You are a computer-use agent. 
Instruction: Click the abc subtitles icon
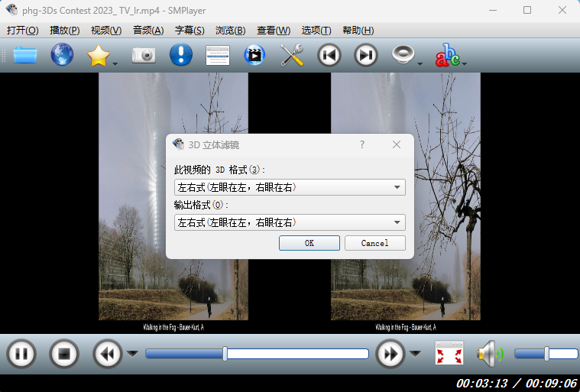coord(447,56)
